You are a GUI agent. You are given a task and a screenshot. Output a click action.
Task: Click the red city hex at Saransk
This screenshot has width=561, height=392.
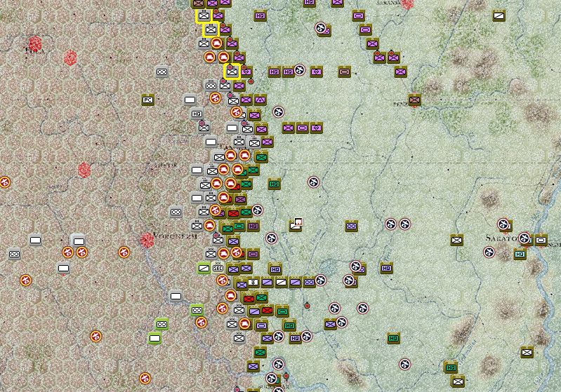point(407,4)
